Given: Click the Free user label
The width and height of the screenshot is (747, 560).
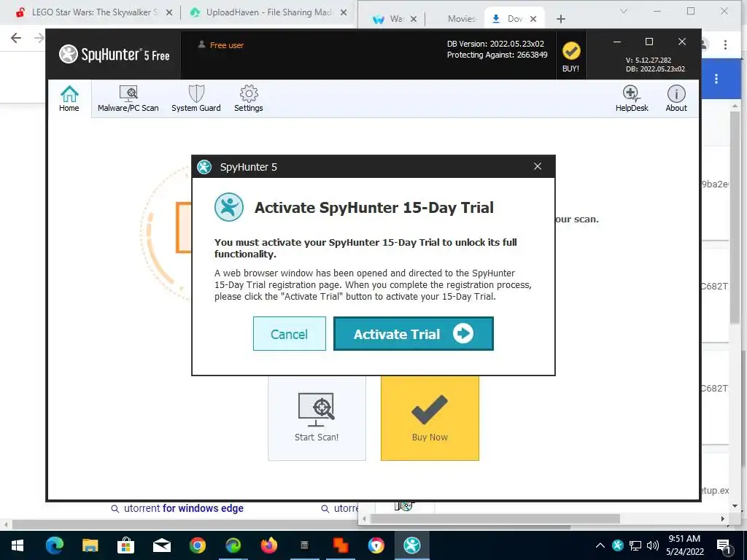Looking at the screenshot, I should click(x=221, y=45).
